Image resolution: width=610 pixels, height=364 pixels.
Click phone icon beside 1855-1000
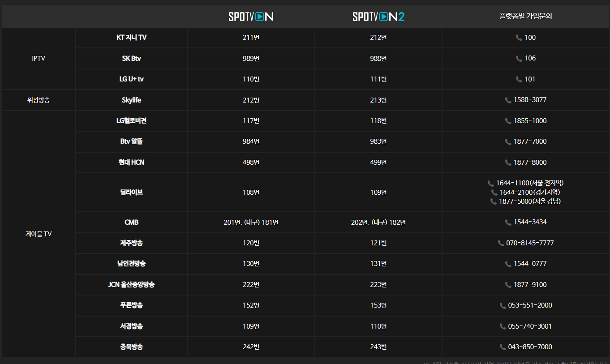pos(508,121)
